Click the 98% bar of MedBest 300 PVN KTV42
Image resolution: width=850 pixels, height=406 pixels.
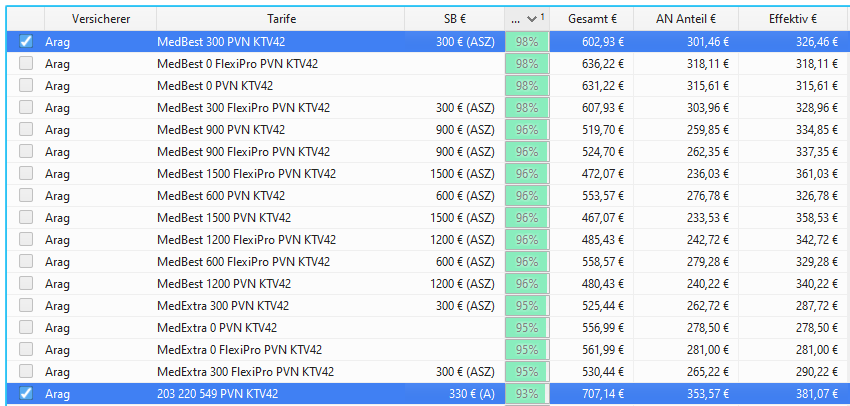[x=527, y=42]
